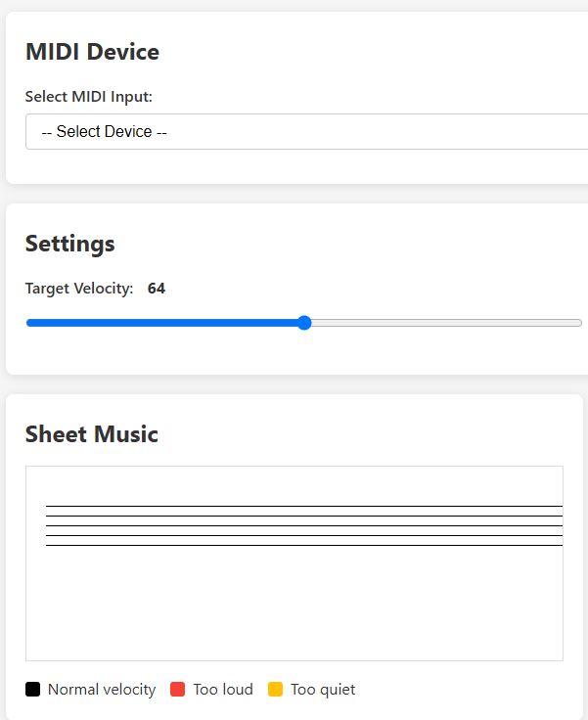
Task: Click the MIDI Device heading
Action: coord(92,52)
